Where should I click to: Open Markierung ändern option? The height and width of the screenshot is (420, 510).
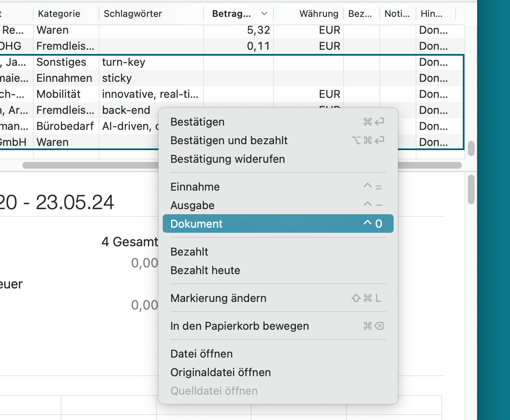(218, 298)
